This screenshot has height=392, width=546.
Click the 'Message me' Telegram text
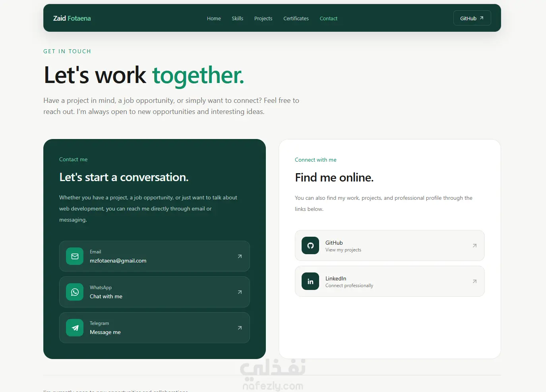[x=105, y=332]
